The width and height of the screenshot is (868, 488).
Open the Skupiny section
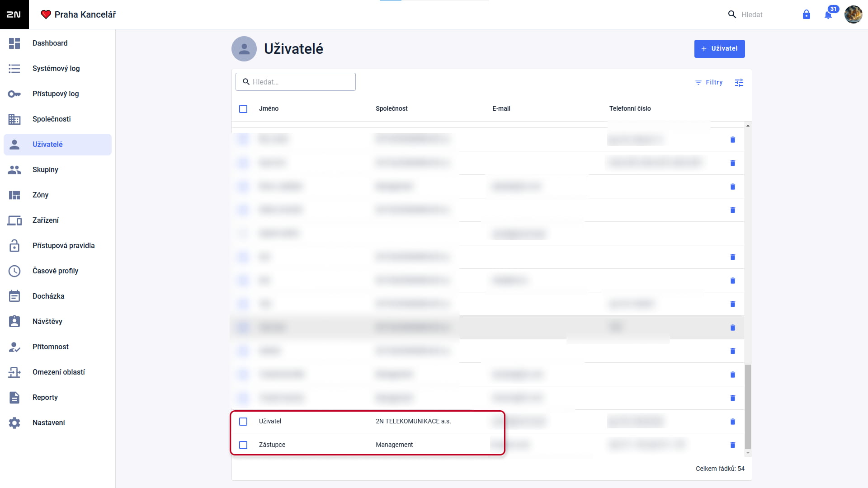(x=57, y=170)
